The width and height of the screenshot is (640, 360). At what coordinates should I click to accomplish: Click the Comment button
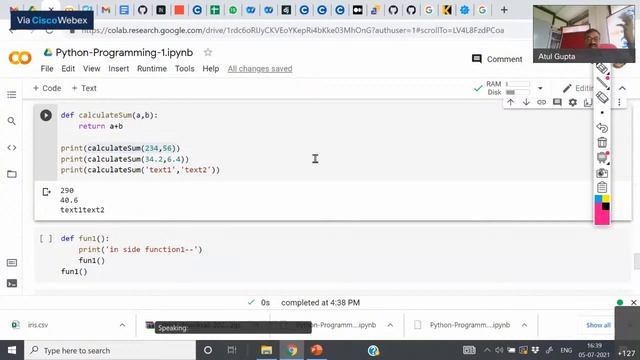497,59
